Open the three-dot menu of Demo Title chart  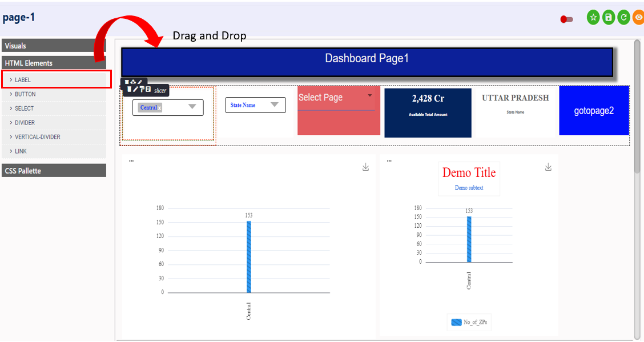(x=389, y=161)
